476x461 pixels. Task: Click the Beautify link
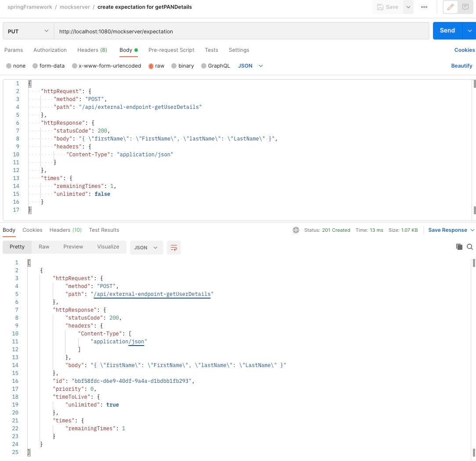[x=462, y=66]
